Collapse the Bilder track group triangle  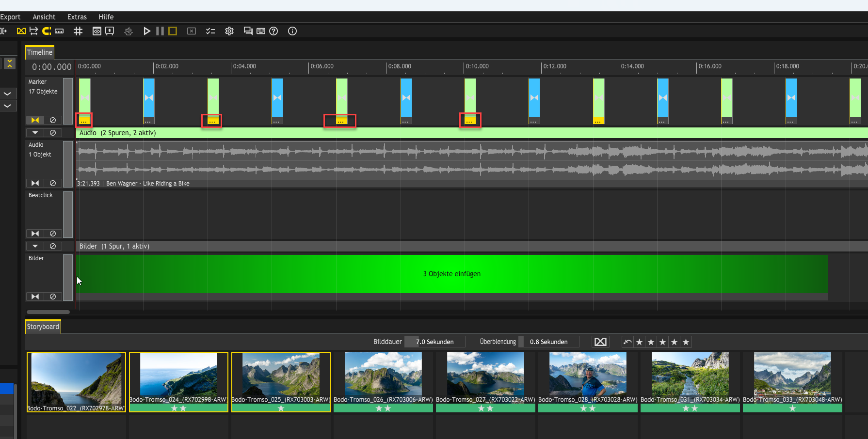[35, 246]
